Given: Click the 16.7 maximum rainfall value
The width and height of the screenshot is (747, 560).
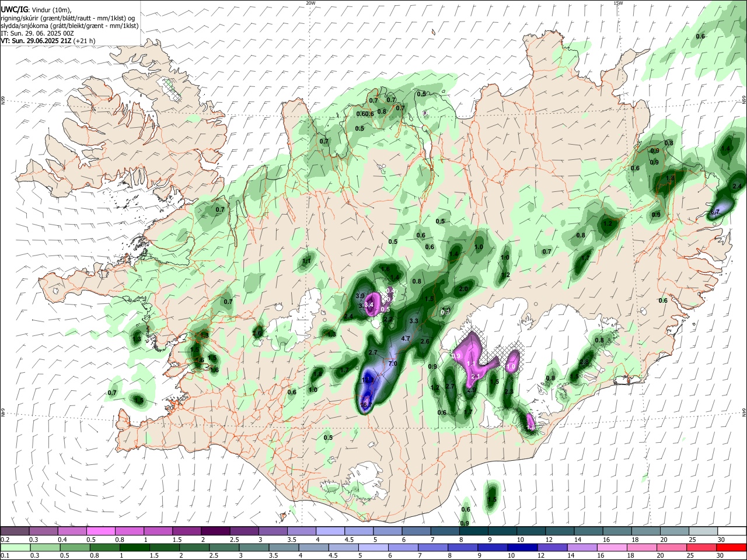Looking at the screenshot, I should point(366,405).
